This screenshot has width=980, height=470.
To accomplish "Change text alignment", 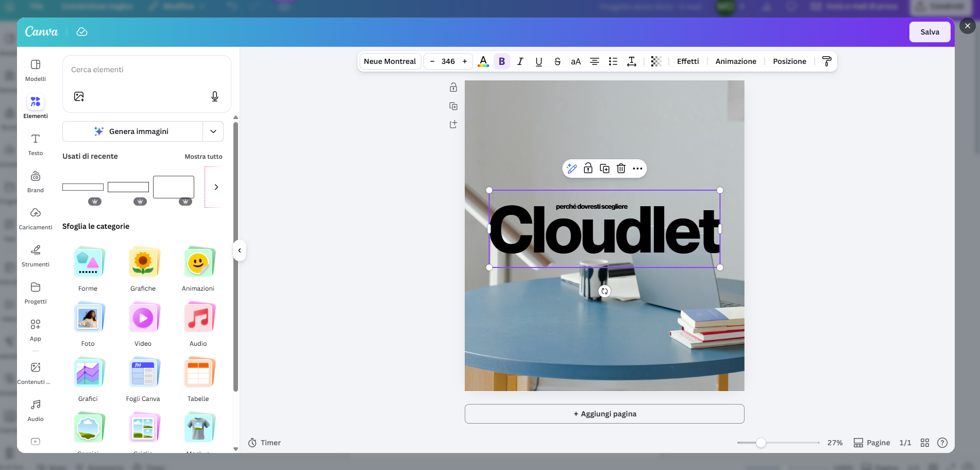I will 595,61.
